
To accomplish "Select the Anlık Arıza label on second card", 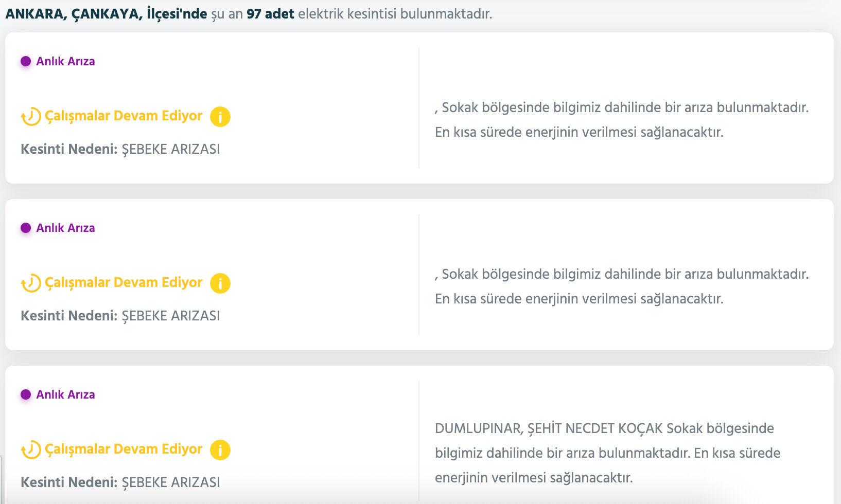I will click(65, 228).
